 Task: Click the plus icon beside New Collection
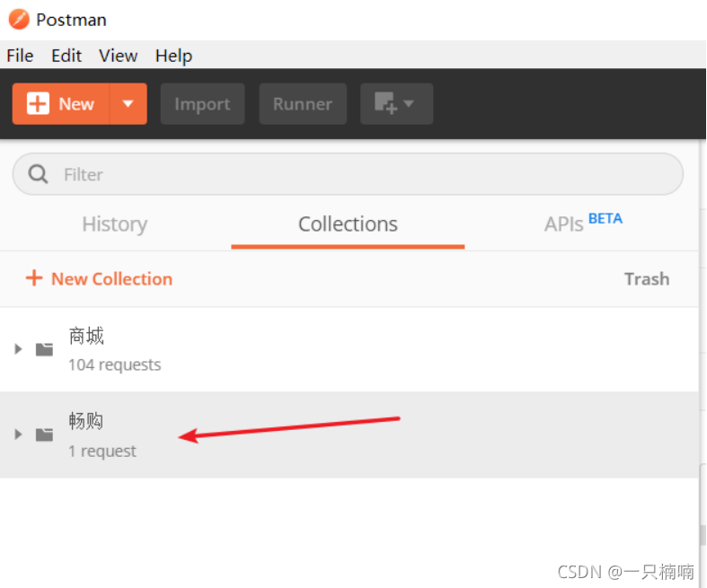click(x=34, y=278)
